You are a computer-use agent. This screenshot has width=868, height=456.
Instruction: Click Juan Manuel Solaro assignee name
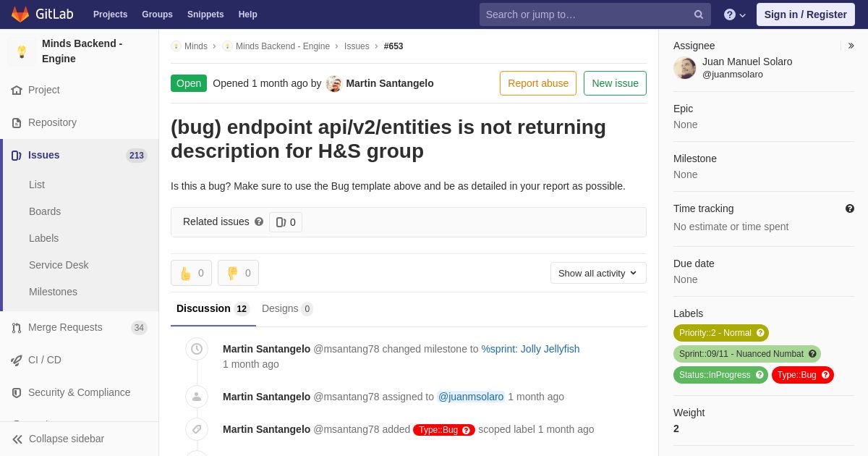(747, 62)
